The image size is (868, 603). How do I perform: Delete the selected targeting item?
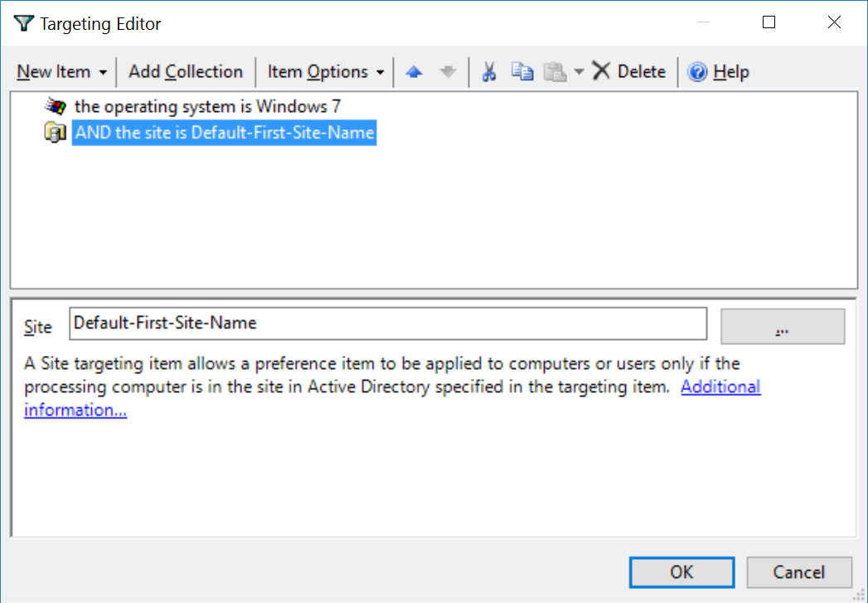[x=629, y=72]
